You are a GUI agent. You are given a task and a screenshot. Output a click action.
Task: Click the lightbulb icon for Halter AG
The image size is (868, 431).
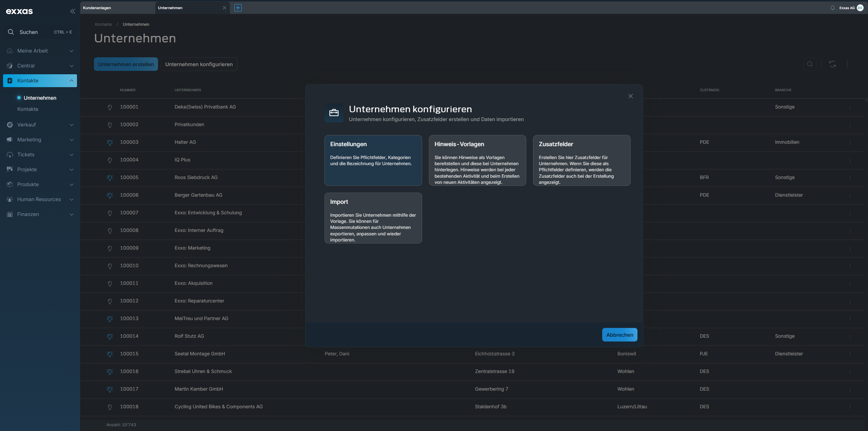(x=110, y=142)
